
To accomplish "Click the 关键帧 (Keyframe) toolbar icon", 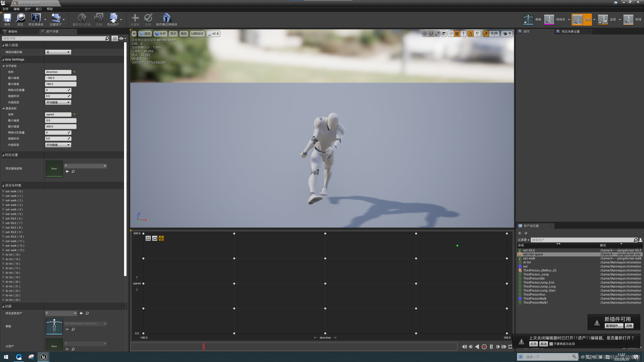I will [x=135, y=19].
